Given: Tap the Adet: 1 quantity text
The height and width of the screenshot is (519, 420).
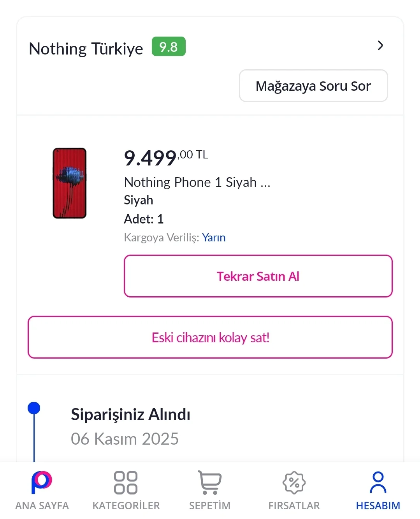Looking at the screenshot, I should click(x=144, y=219).
